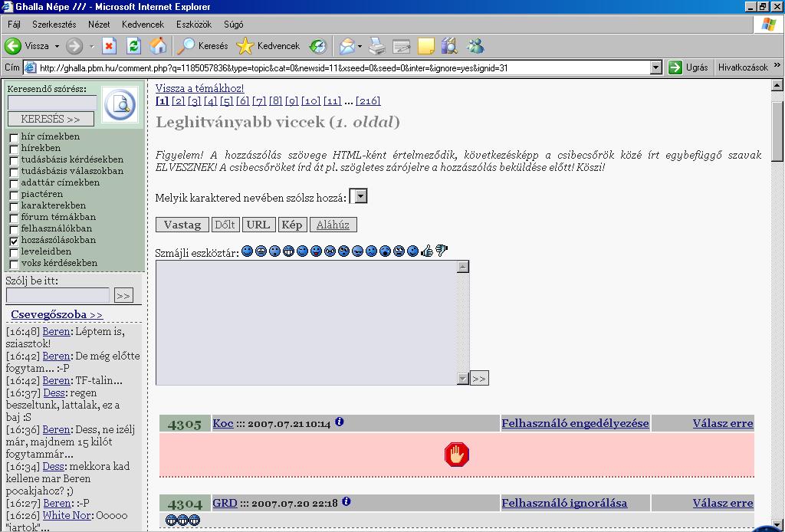Viewport: 785px width, 532px height.
Task: Check the 'fórum témákban' checkbox
Action: [x=14, y=218]
